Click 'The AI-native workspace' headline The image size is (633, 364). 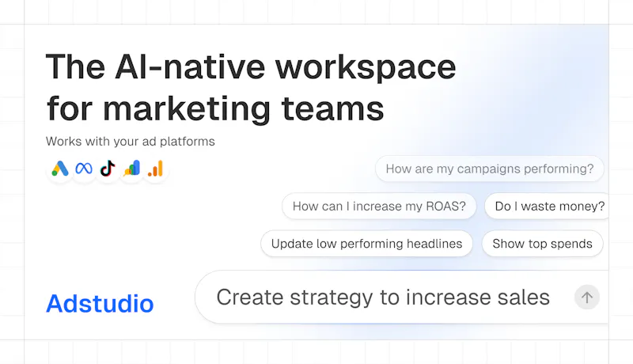pyautogui.click(x=251, y=67)
